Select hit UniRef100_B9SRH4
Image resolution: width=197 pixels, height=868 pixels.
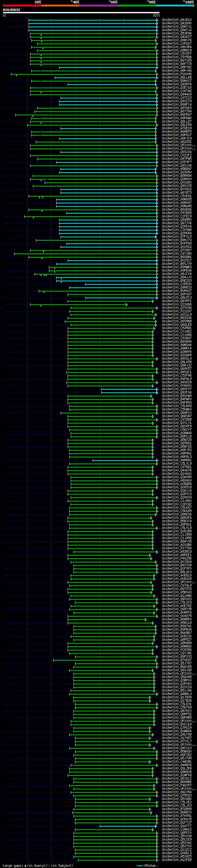[177, 342]
